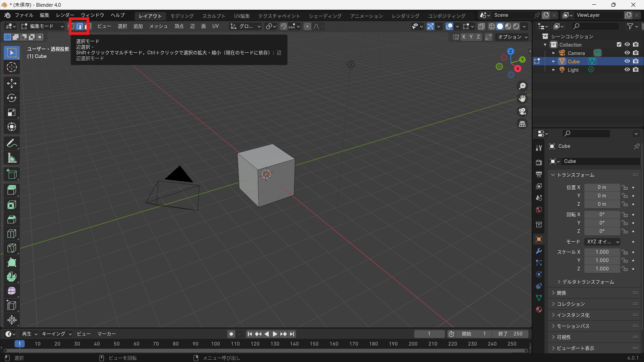Select the Measure ruler tool
The image size is (644, 362).
coord(12,158)
